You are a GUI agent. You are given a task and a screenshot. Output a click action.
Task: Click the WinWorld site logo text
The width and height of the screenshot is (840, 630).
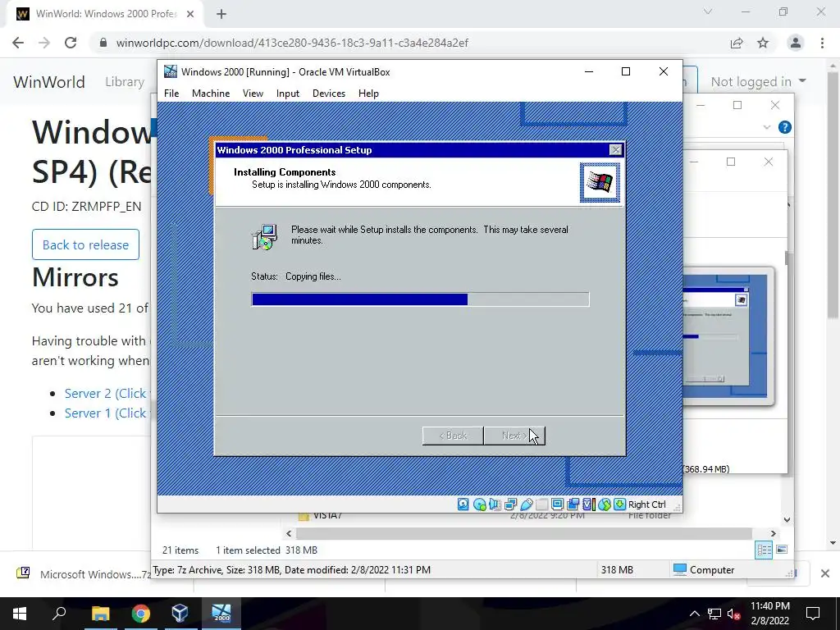click(x=49, y=82)
